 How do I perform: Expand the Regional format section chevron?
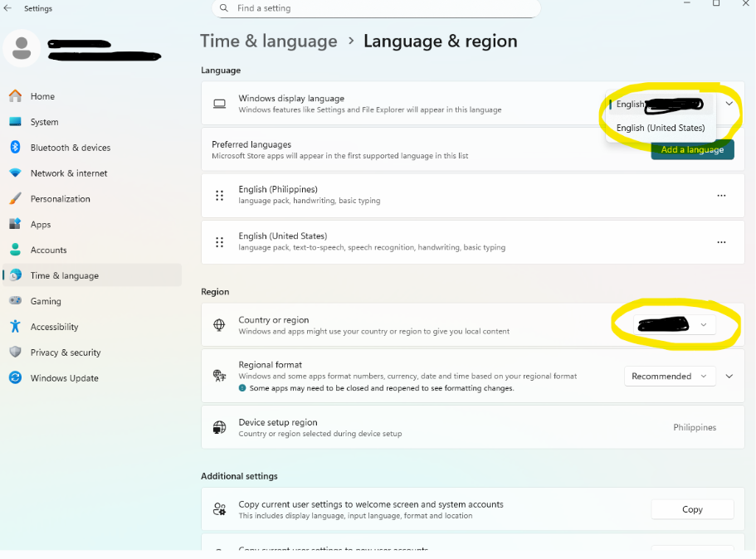coord(729,376)
